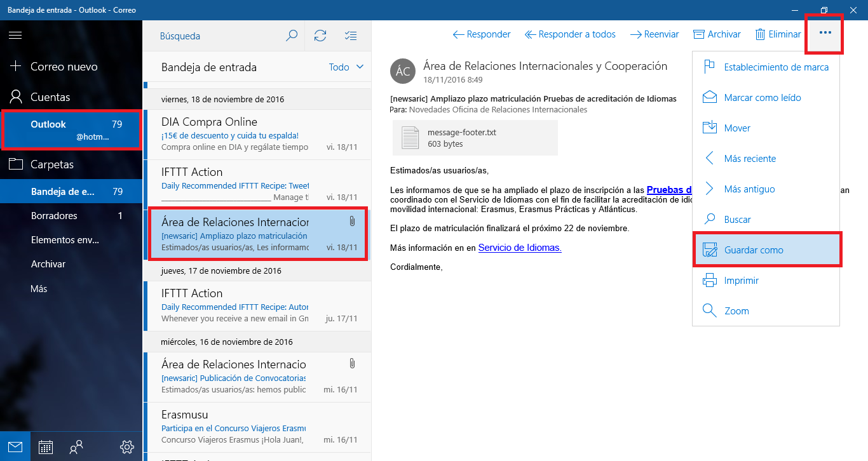Open settings gear icon
Screen dimensions: 868x461
pyautogui.click(x=127, y=446)
